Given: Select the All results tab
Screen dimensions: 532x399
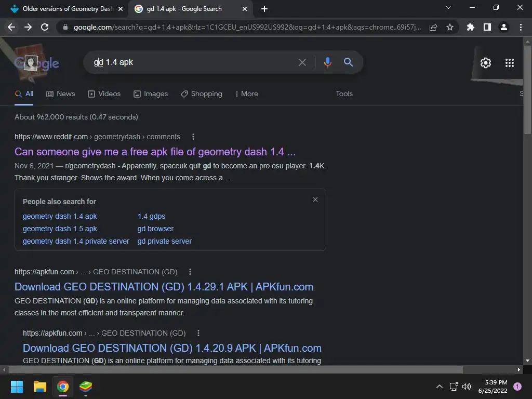Looking at the screenshot, I should (24, 94).
